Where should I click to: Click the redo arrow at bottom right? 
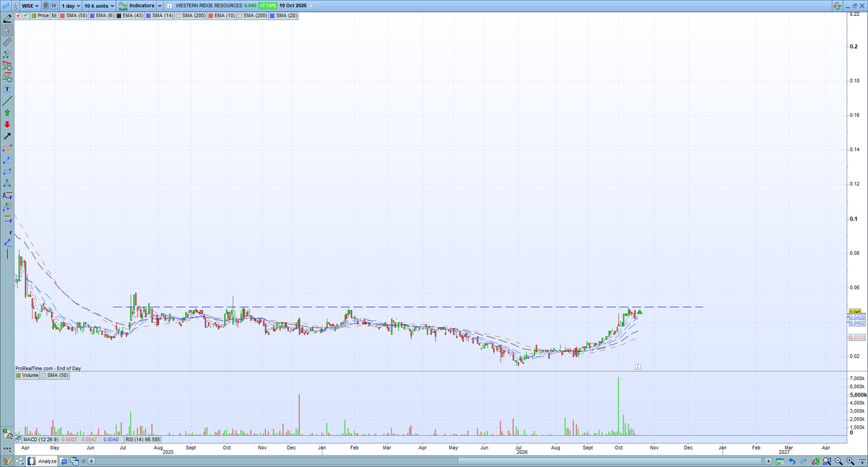point(804,461)
